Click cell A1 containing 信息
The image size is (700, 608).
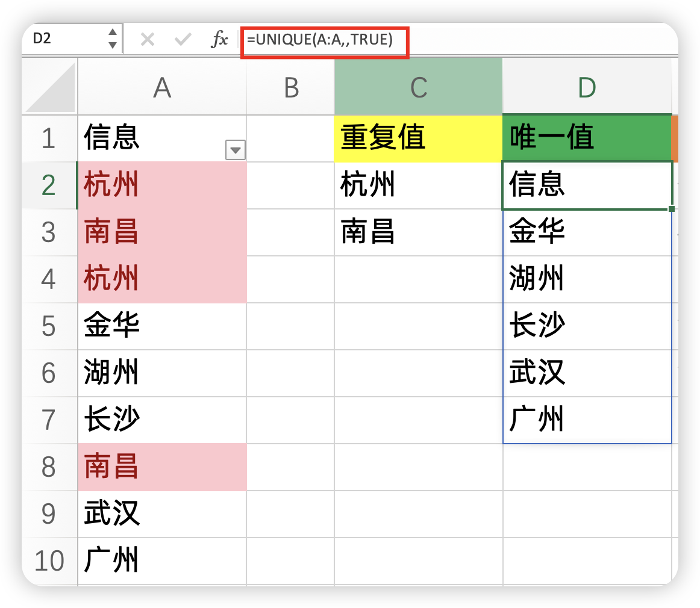pos(162,138)
